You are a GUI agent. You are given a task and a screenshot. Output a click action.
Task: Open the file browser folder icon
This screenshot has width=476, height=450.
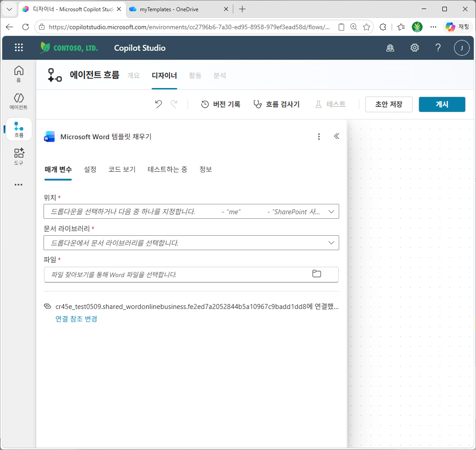pyautogui.click(x=317, y=274)
